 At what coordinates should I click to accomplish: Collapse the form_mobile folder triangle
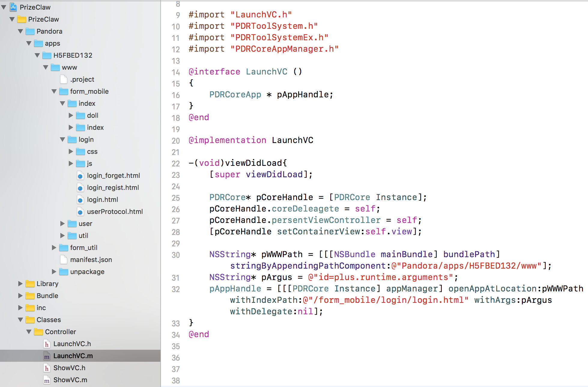tap(54, 91)
